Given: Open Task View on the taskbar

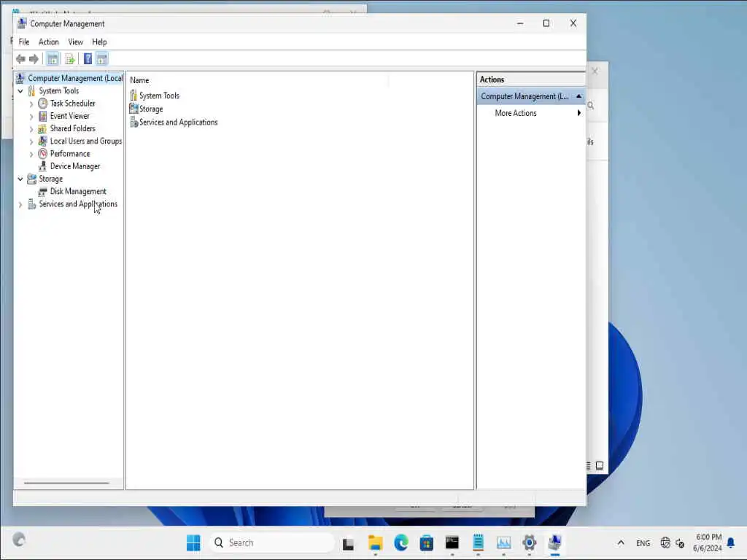Looking at the screenshot, I should click(x=348, y=543).
